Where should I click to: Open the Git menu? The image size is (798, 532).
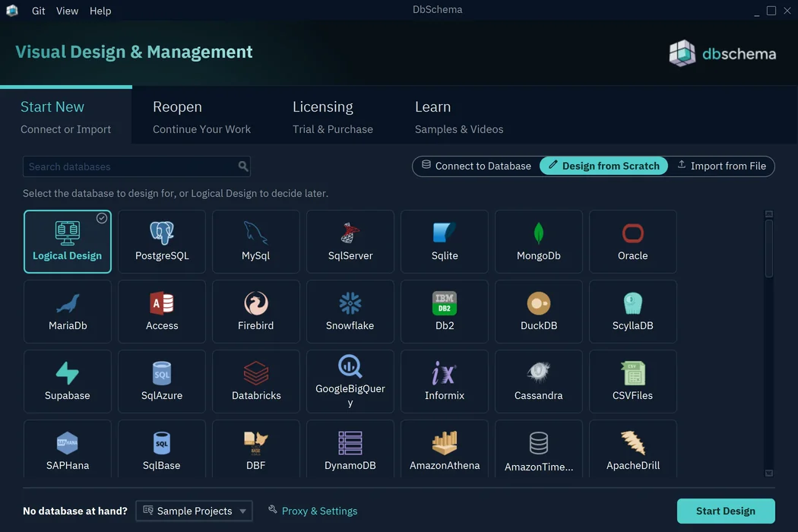coord(38,11)
